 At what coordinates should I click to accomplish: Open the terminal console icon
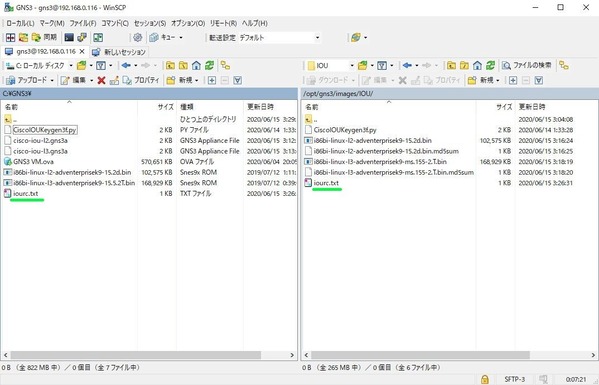[69, 37]
